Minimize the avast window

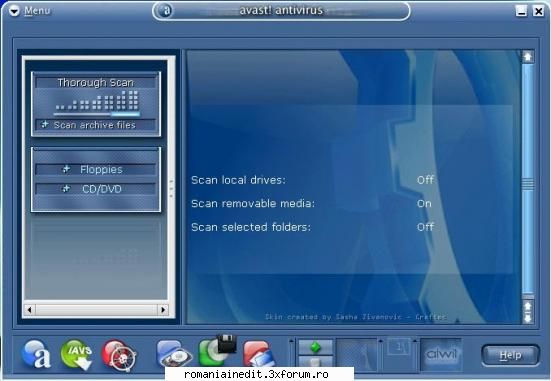click(521, 11)
